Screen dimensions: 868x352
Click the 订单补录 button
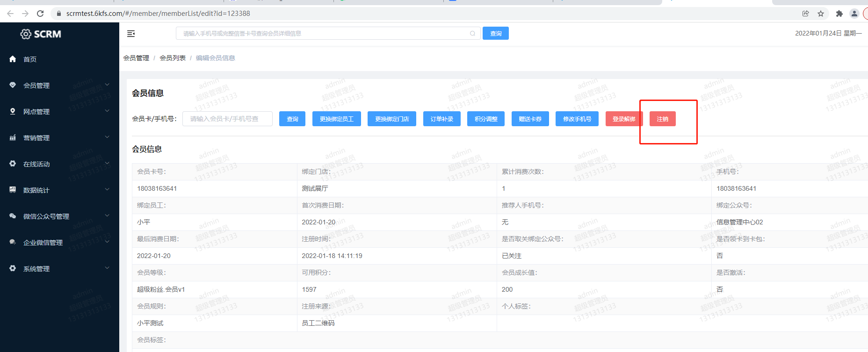(442, 119)
